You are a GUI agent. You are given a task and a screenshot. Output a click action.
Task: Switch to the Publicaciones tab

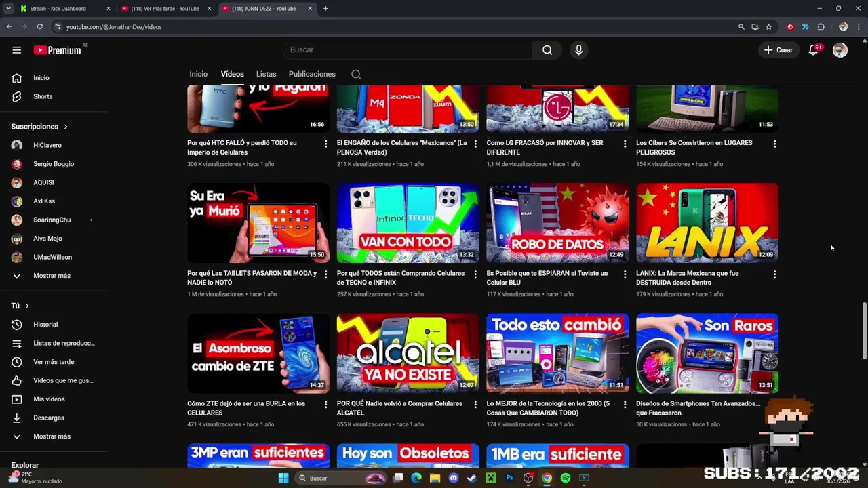[x=312, y=74]
